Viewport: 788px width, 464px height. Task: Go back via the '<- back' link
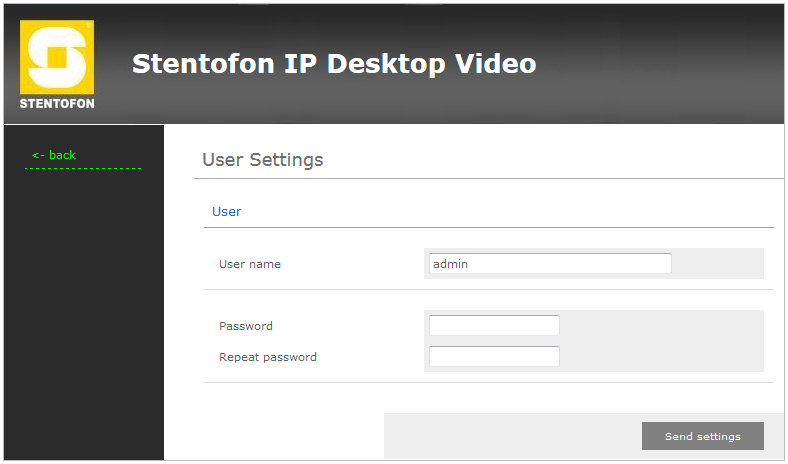[54, 155]
